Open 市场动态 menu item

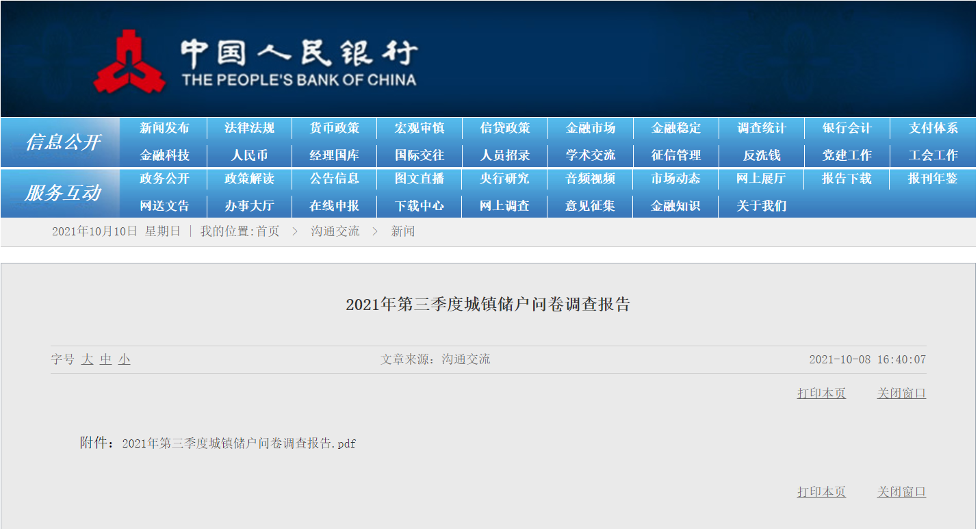click(676, 179)
